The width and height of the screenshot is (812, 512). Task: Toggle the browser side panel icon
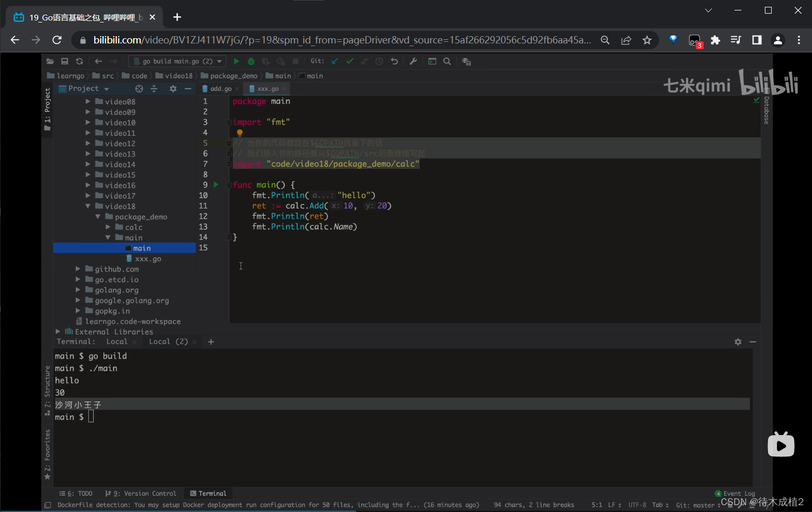pyautogui.click(x=757, y=40)
